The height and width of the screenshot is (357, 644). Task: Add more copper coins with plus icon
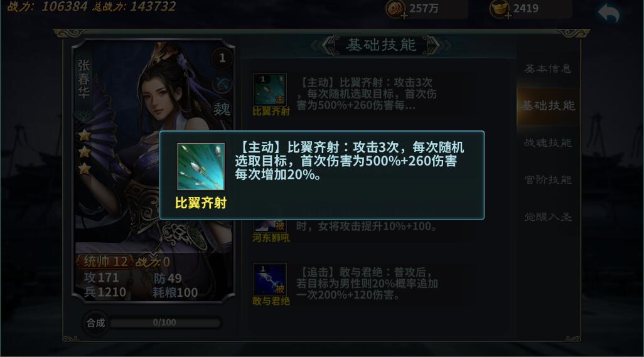pyautogui.click(x=404, y=16)
